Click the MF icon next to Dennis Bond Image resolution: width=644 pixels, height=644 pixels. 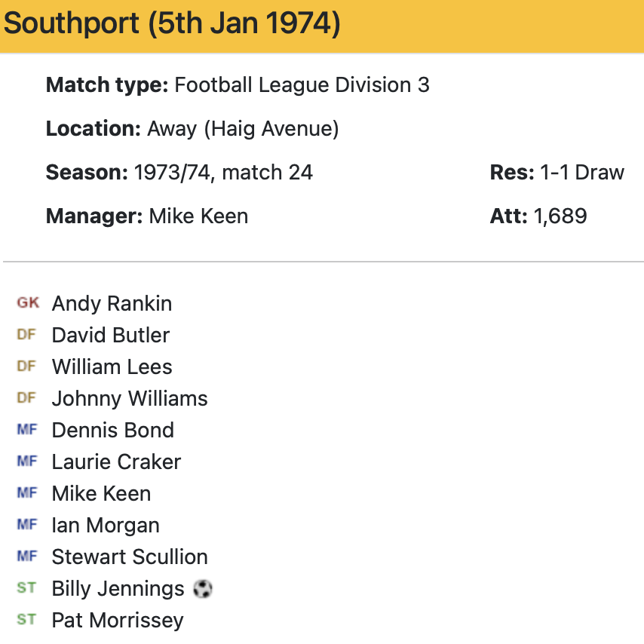click(27, 430)
